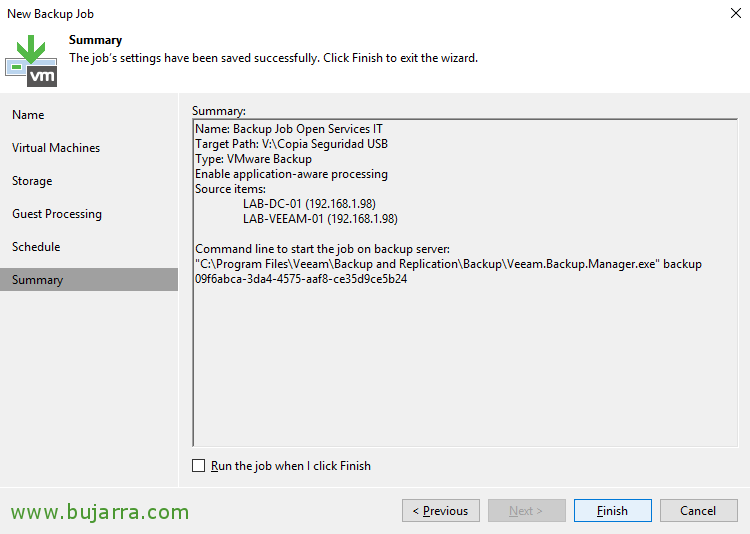Click the green arrow VM backup icon
Image resolution: width=750 pixels, height=534 pixels.
click(31, 61)
